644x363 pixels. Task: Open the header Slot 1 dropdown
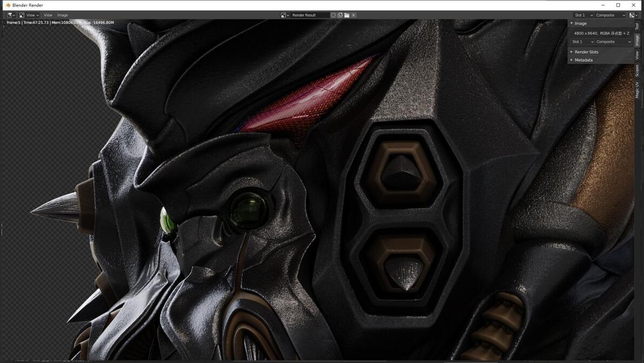pyautogui.click(x=583, y=15)
